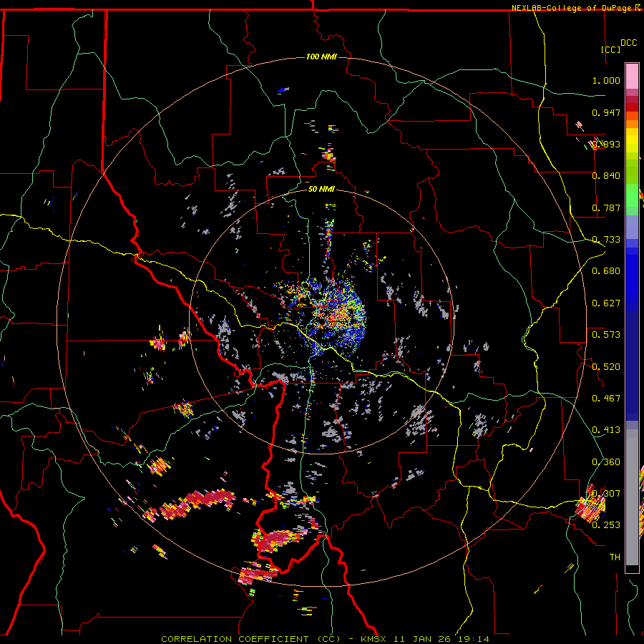Click the 0.467 legend value
Viewport: 644px width, 644px height.
(606, 399)
